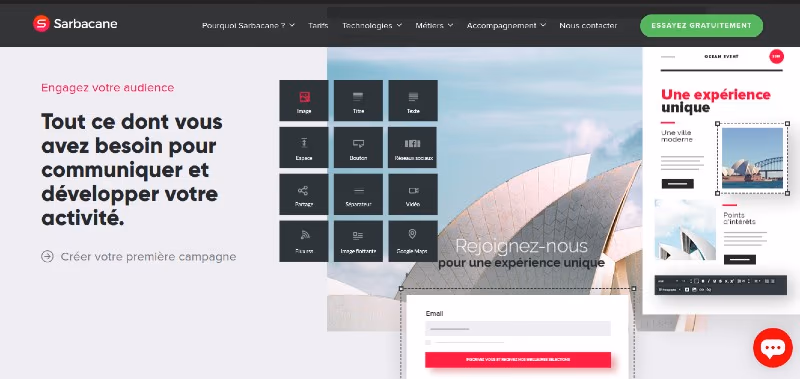Expand the Métiers dropdown
Image resolution: width=800 pixels, height=379 pixels.
(x=434, y=26)
